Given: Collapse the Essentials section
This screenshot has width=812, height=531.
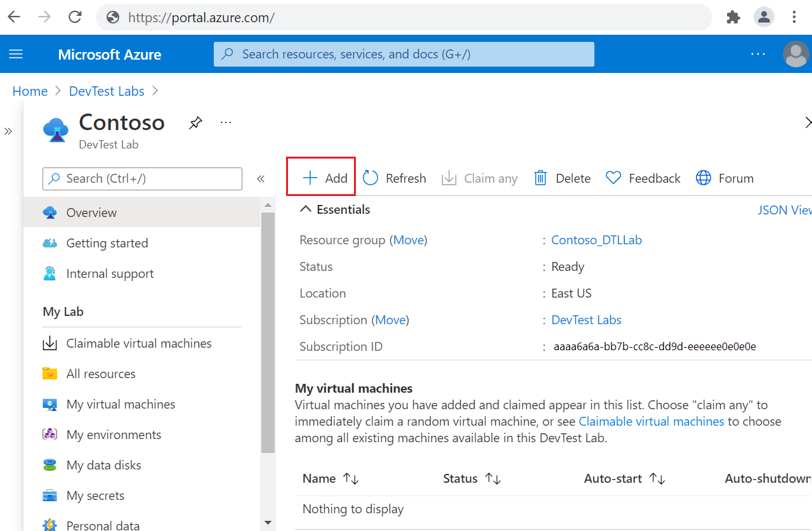Looking at the screenshot, I should click(x=306, y=209).
